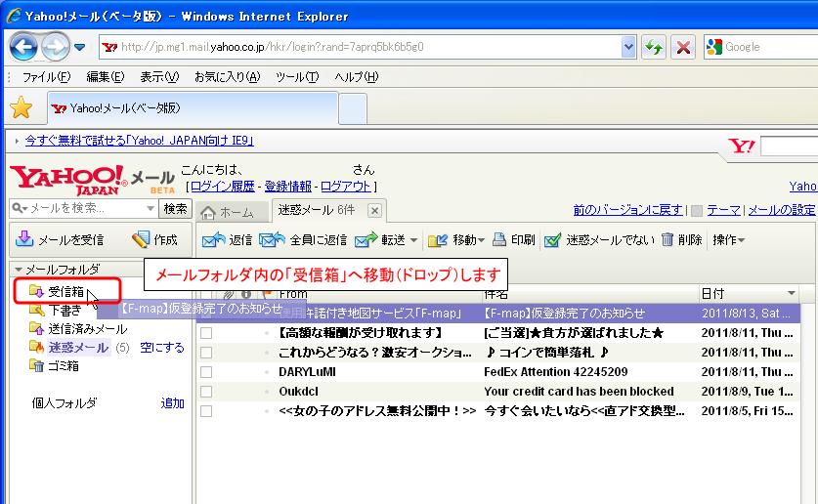818x504 pixels.
Task: Collapse the メールフォルダ section
Action: [x=19, y=270]
